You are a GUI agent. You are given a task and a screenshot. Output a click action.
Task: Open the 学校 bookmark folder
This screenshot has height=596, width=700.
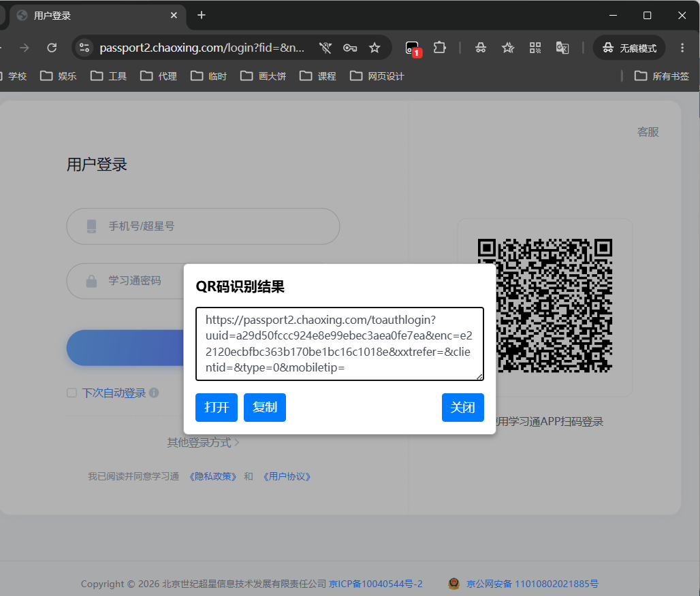click(14, 76)
